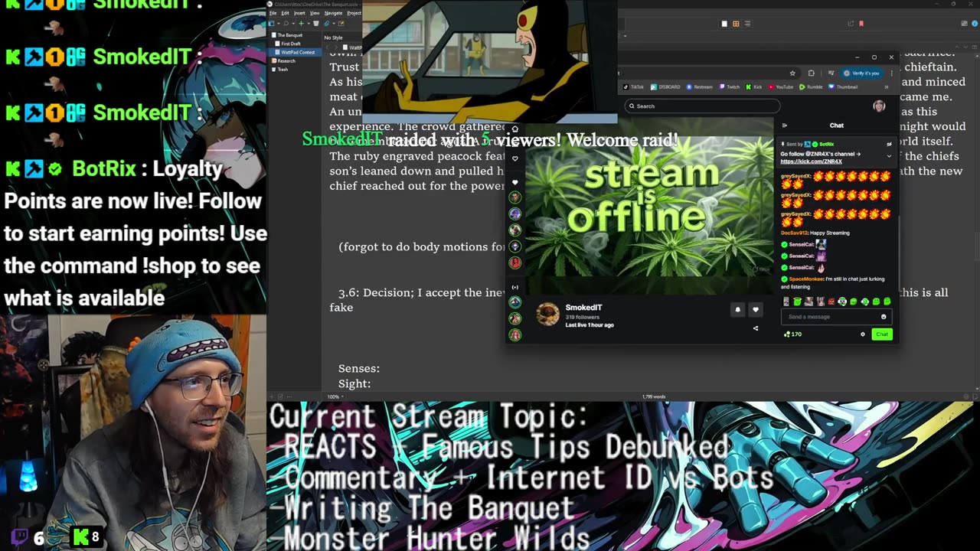Click the Scrivener search magnifier icon
980x551 pixels.
pos(286,23)
